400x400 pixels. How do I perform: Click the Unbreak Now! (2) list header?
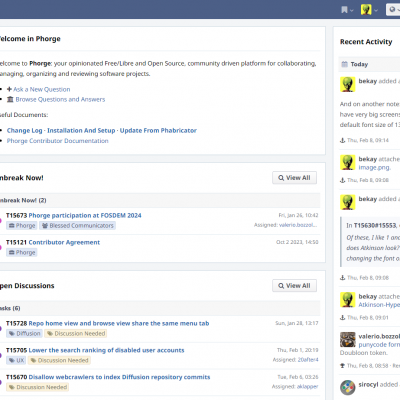pos(160,200)
